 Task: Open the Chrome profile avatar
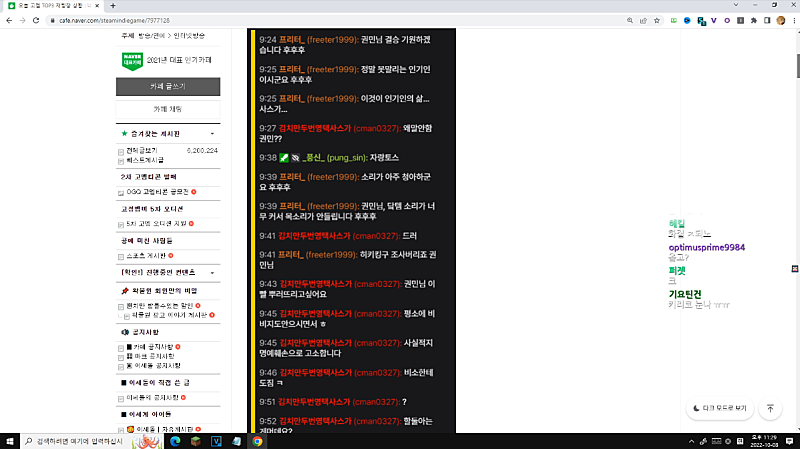coord(781,20)
